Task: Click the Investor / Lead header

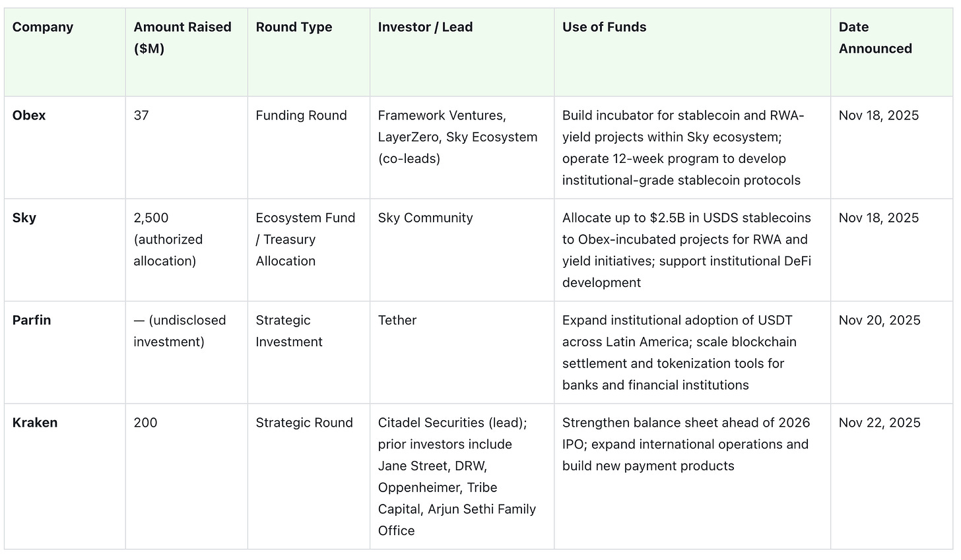Action: [425, 27]
